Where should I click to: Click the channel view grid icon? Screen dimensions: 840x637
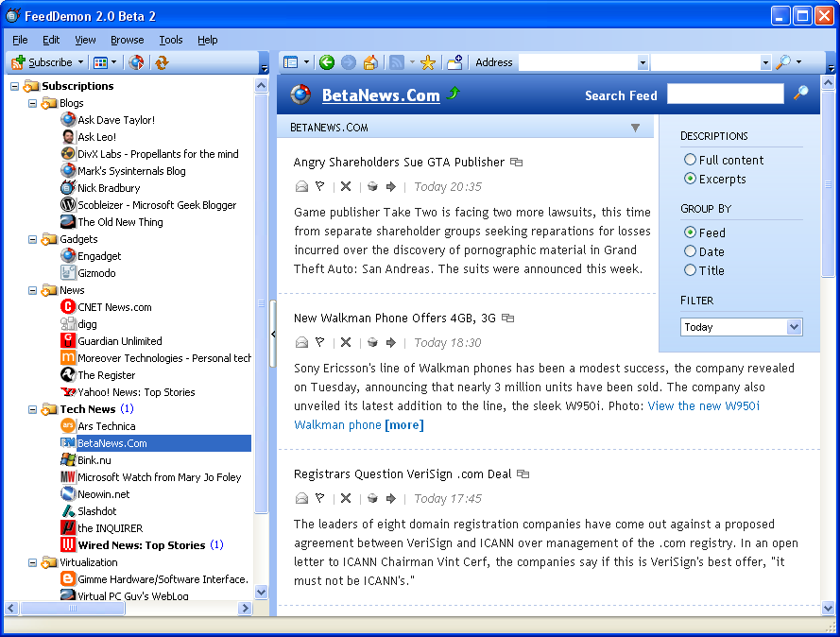(101, 62)
